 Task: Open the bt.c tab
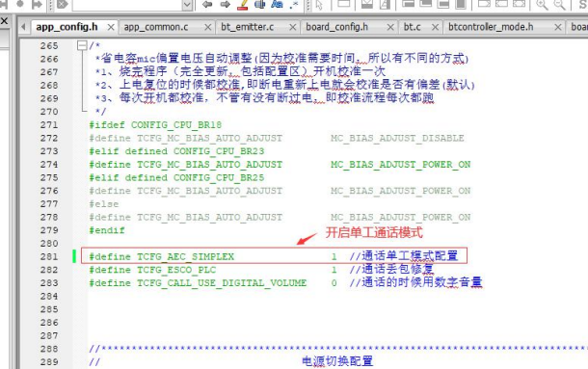(x=413, y=27)
